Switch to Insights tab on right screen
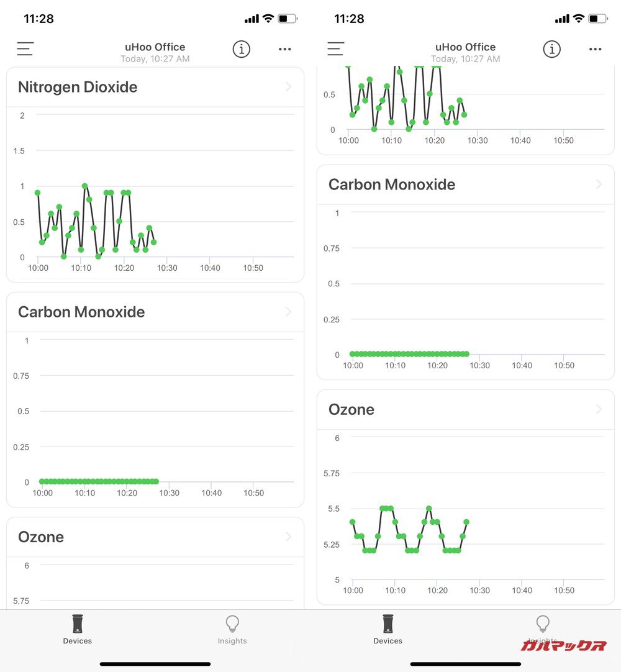 pos(543,630)
